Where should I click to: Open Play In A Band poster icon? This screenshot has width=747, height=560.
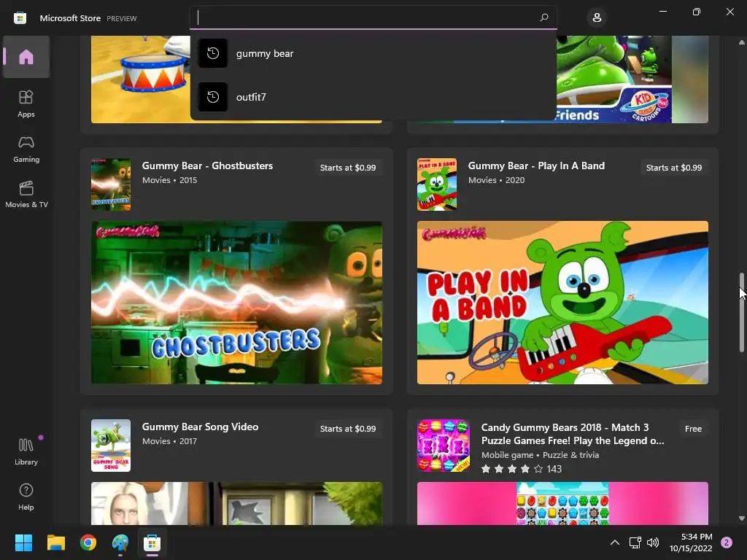(437, 184)
